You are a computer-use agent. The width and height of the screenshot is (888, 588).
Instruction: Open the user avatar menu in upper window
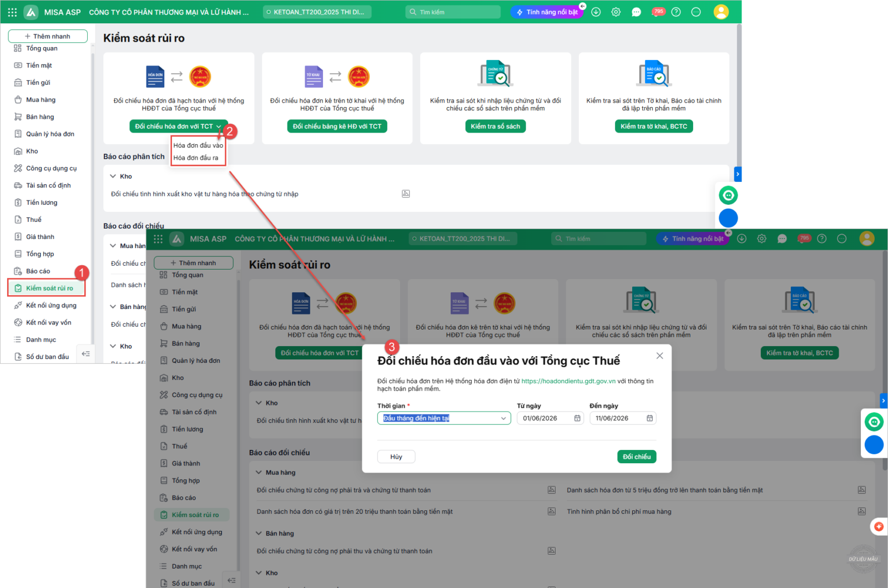pyautogui.click(x=721, y=12)
